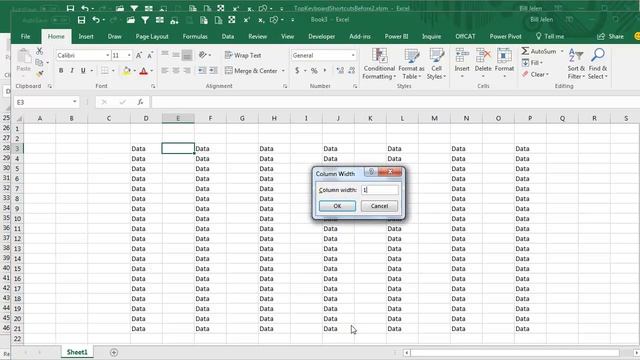Click the Increase Indent icon
The width and height of the screenshot is (640, 360).
(x=213, y=71)
